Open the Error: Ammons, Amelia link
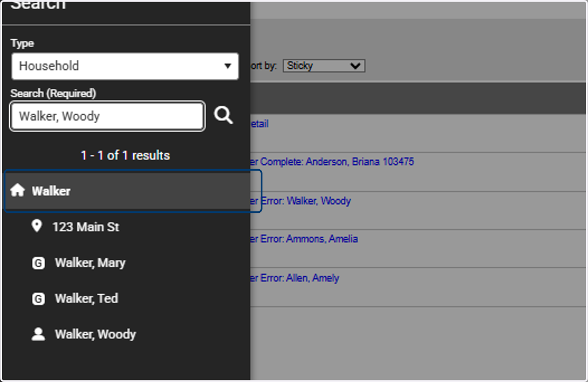 point(304,239)
